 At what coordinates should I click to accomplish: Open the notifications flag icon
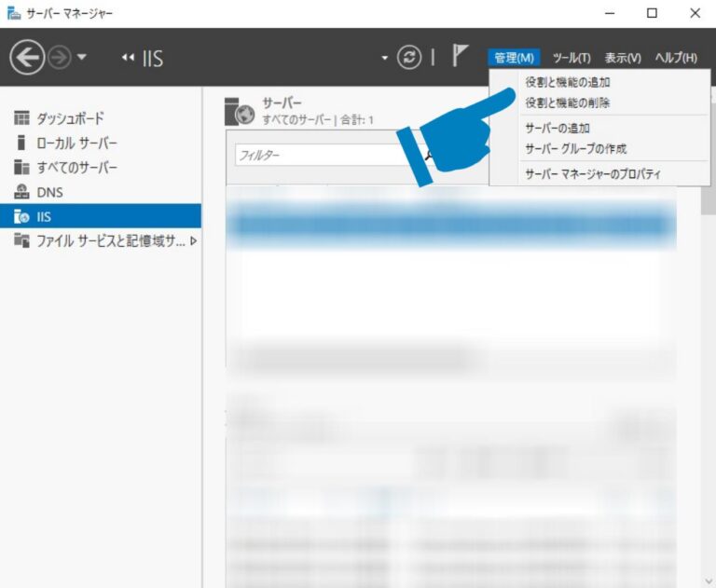[x=460, y=55]
